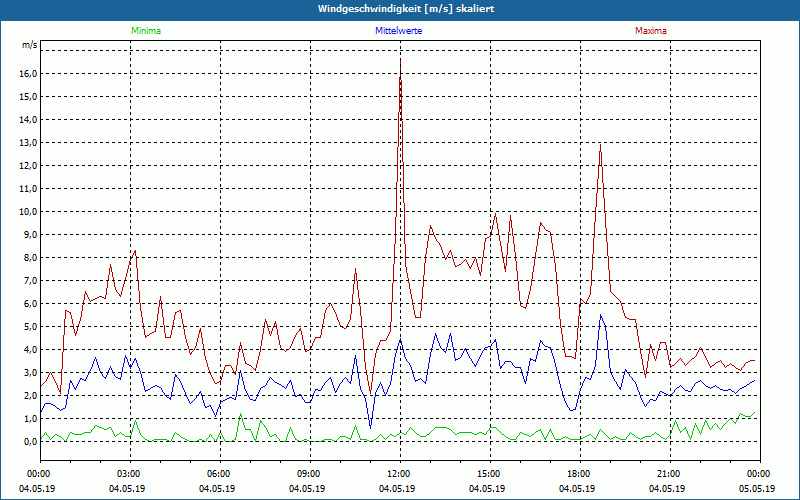Click the 16,0 y-axis label

29,73
